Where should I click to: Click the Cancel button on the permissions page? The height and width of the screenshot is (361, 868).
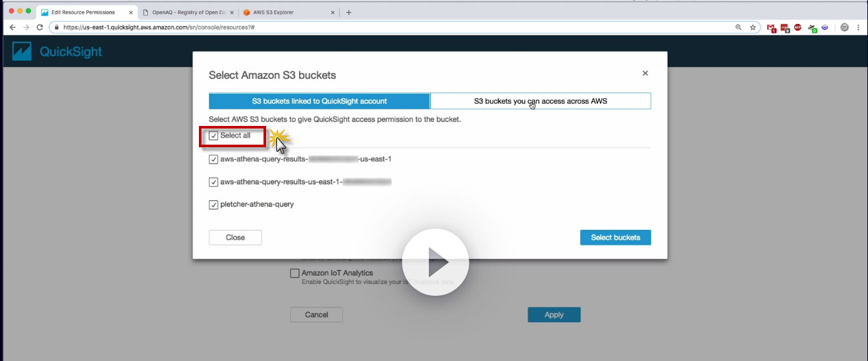[316, 315]
